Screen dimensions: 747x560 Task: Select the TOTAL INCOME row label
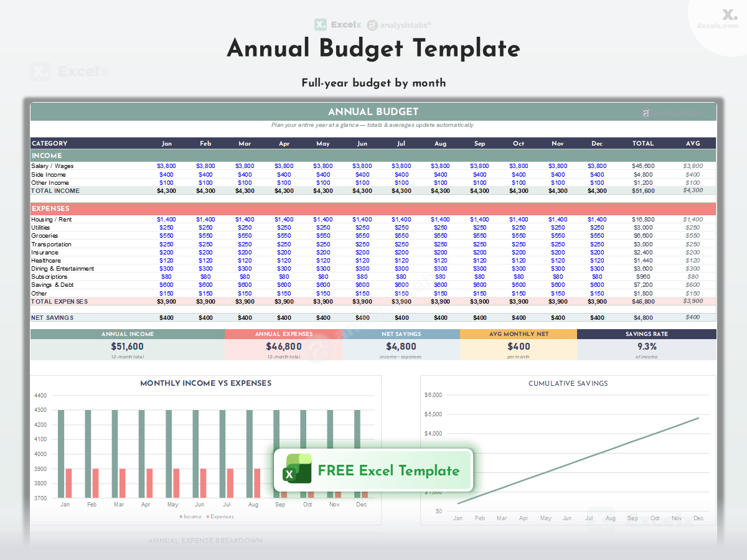coord(55,191)
